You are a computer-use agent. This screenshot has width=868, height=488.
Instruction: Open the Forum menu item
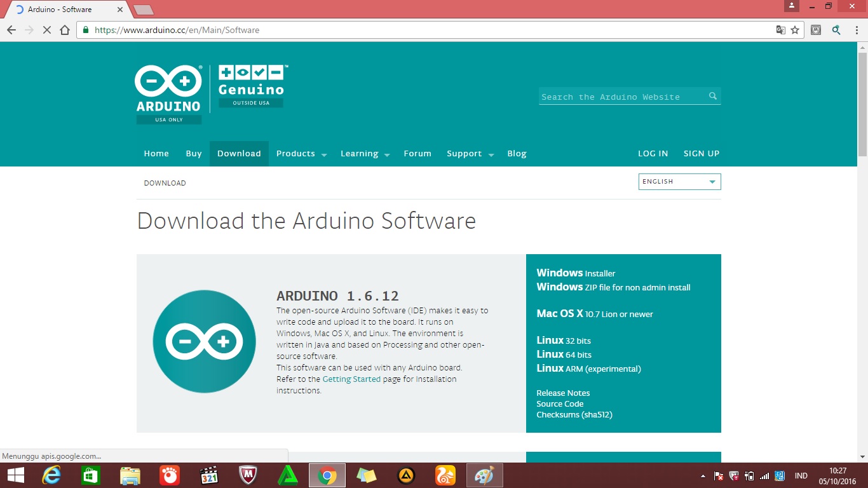[417, 153]
